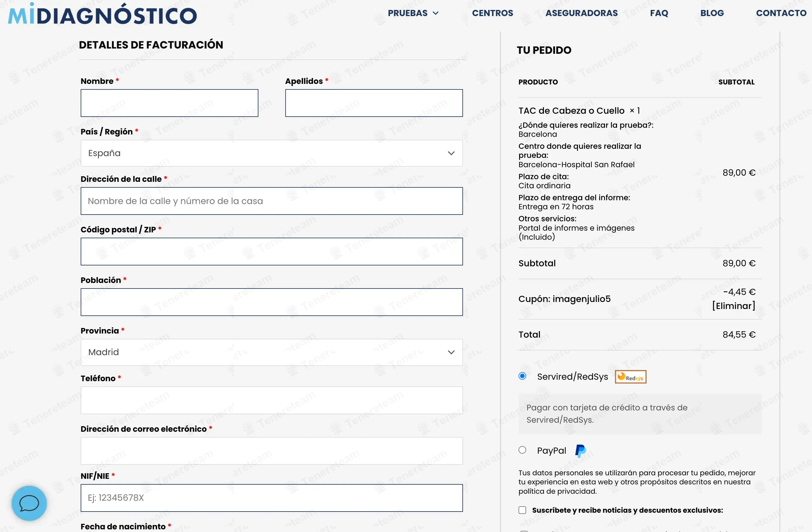
Task: Open the FAQ page
Action: point(659,13)
